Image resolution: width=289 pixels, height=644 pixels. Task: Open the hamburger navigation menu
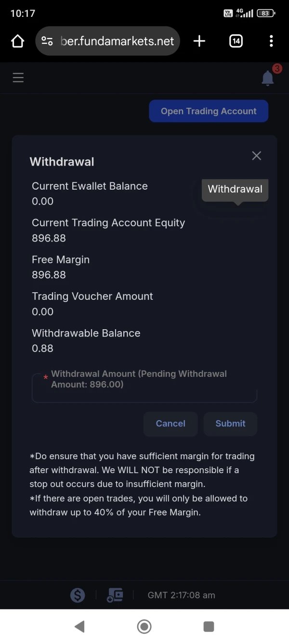(x=18, y=77)
